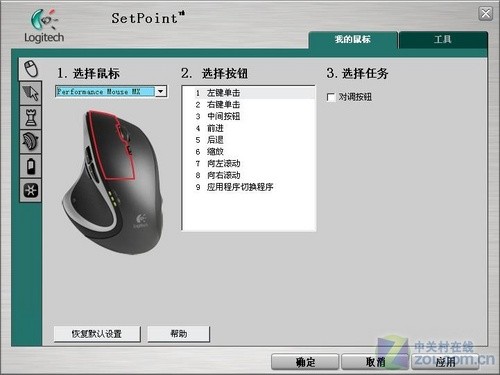Image resolution: width=500 pixels, height=375 pixels.
Task: Click the 取消 button
Action: pyautogui.click(x=375, y=362)
